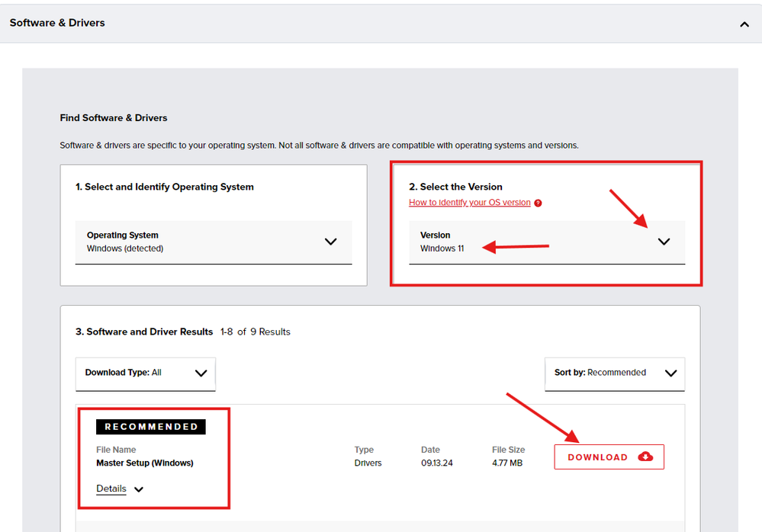Click the RECOMMENDED badge label
Screen dimensions: 762x532
151,427
